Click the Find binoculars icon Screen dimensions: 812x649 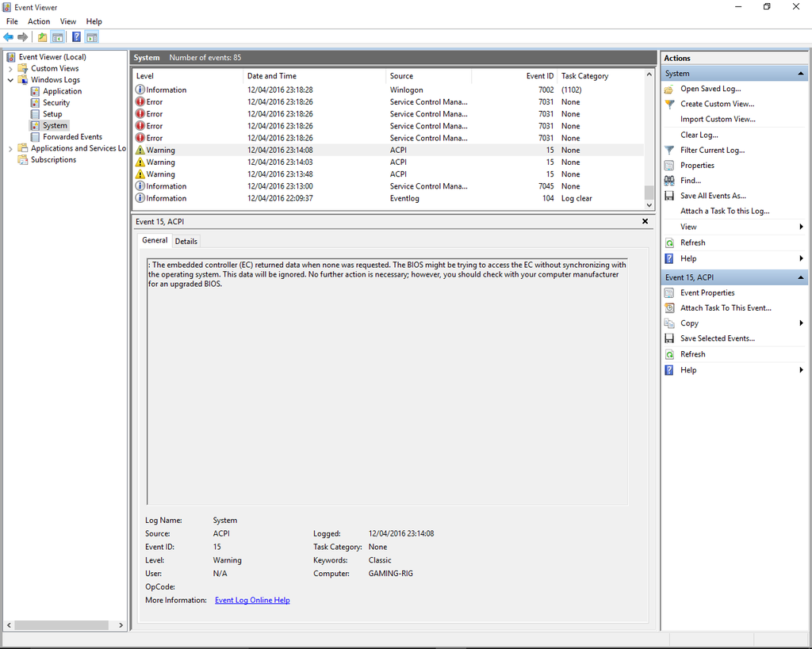(669, 181)
